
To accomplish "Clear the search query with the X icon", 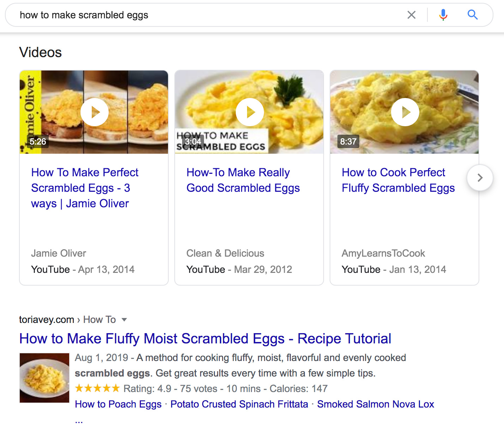I will coord(412,15).
